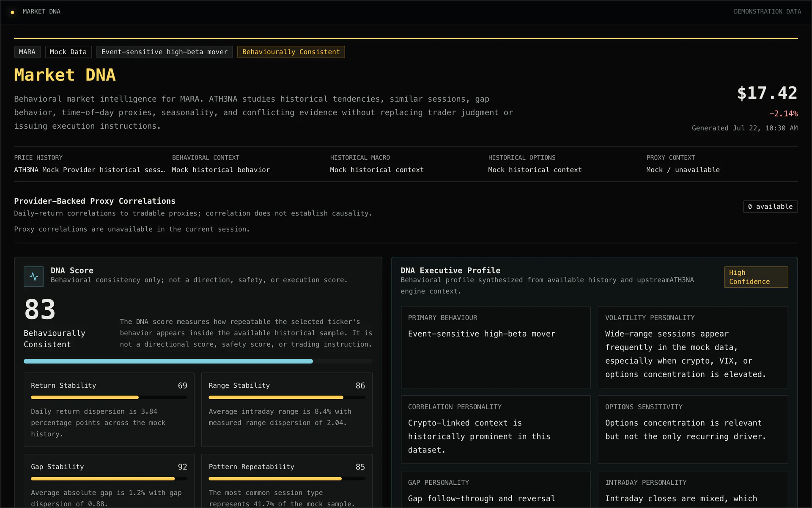
Task: Click the DNA Score pulse icon
Action: [34, 276]
